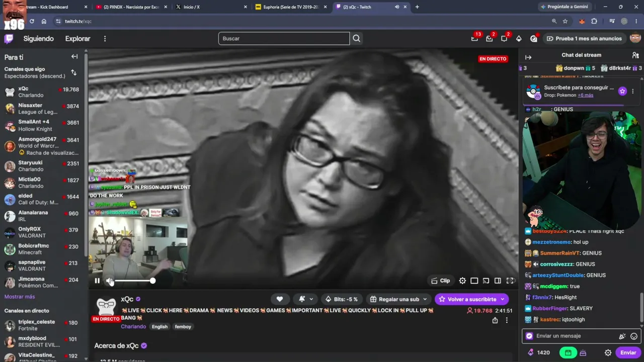Toggle mini player mode
644x362 pixels.
coord(474,281)
